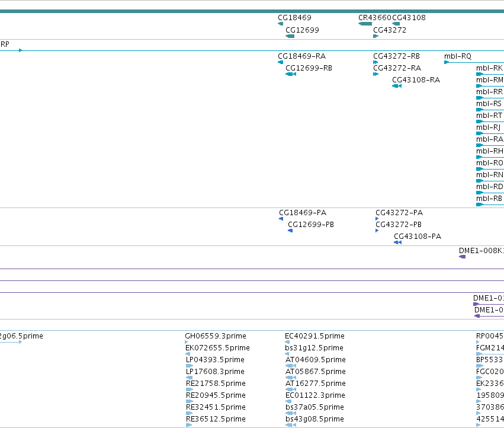Select transcript mbl-RB
The height and width of the screenshot is (428, 504).
tap(489, 199)
